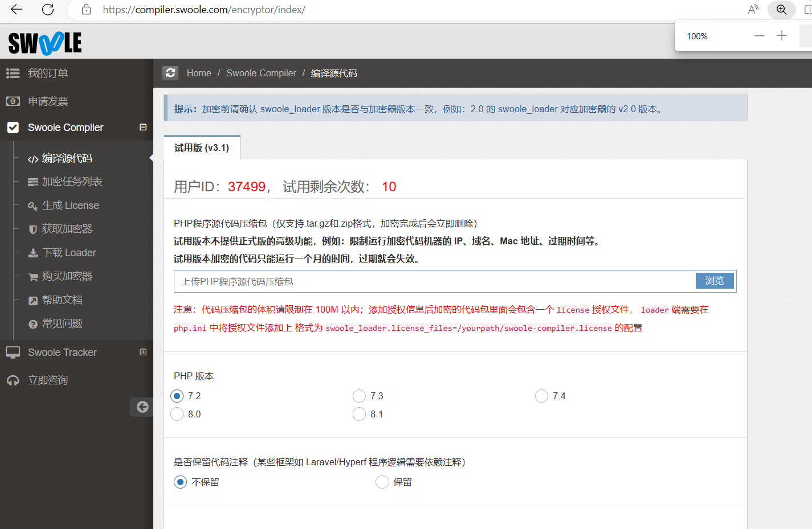
Task: Open 立即咨询 menu item
Action: pyautogui.click(x=48, y=380)
